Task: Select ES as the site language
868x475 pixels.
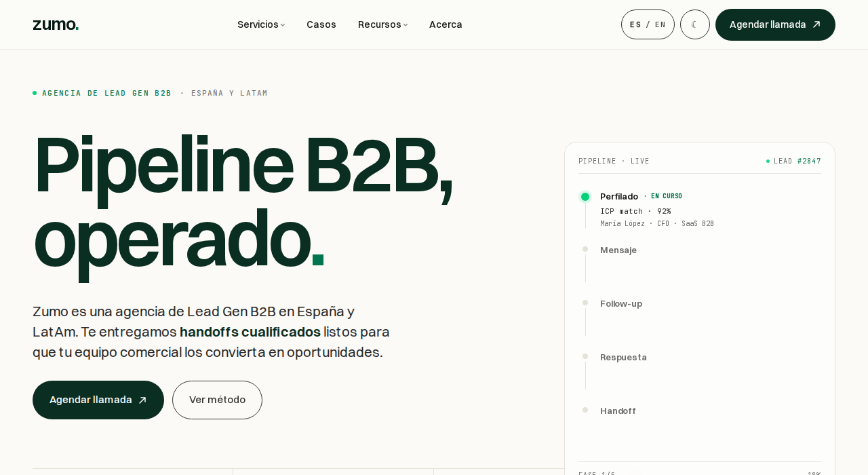Action: tap(635, 24)
